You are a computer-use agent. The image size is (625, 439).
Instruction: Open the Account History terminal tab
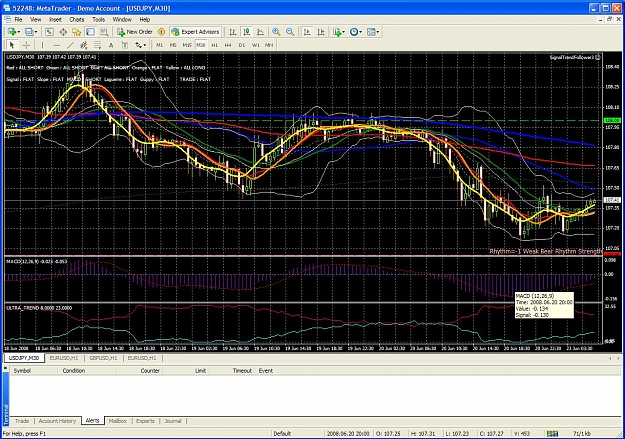(x=57, y=421)
